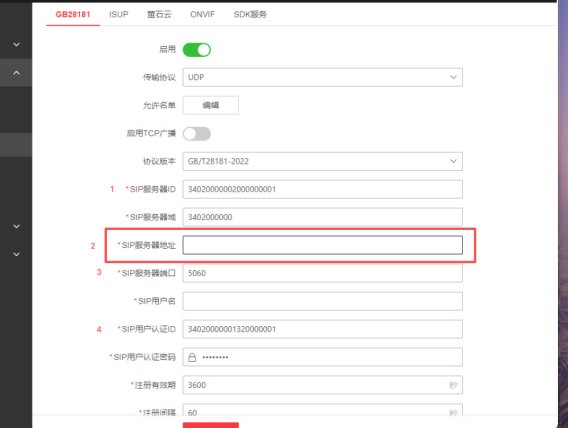Image resolution: width=568 pixels, height=428 pixels.
Task: Enable the 启用TCP广播 switch
Action: tap(197, 134)
